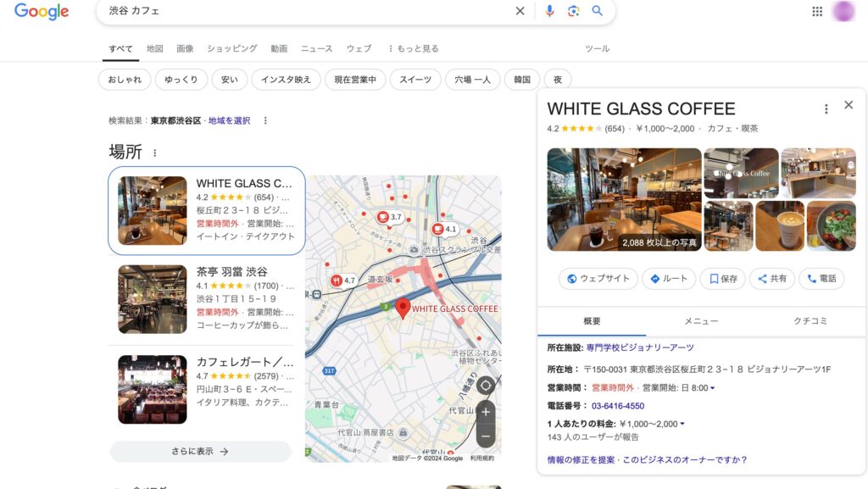The width and height of the screenshot is (868, 489).
Task: Select the 4.7 rated restaurant marker on map
Action: (x=342, y=281)
